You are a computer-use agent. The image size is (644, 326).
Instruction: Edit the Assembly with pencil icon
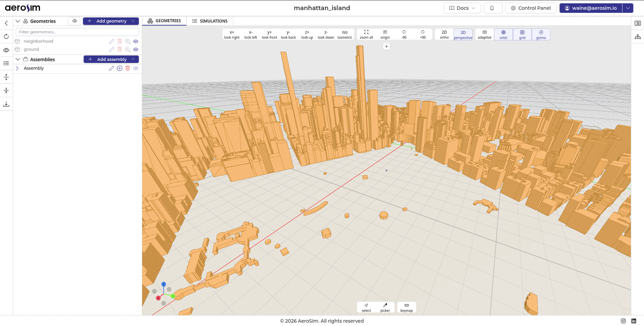(x=111, y=69)
